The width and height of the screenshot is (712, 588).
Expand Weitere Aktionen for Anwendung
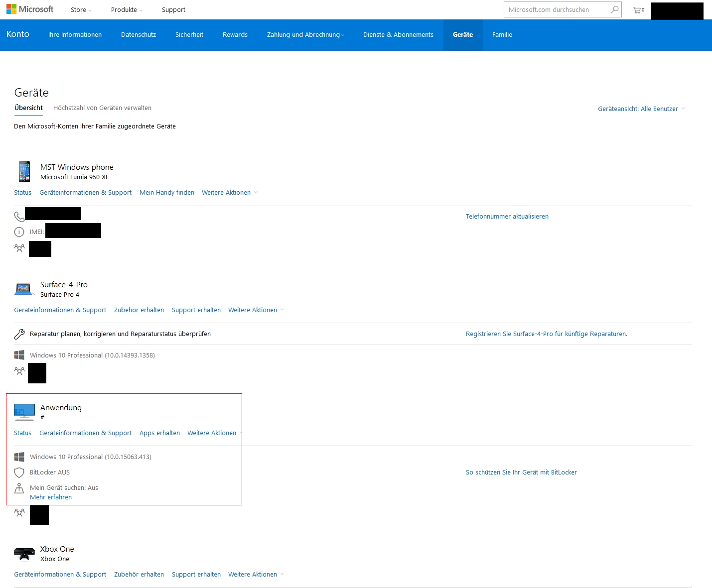click(x=215, y=433)
